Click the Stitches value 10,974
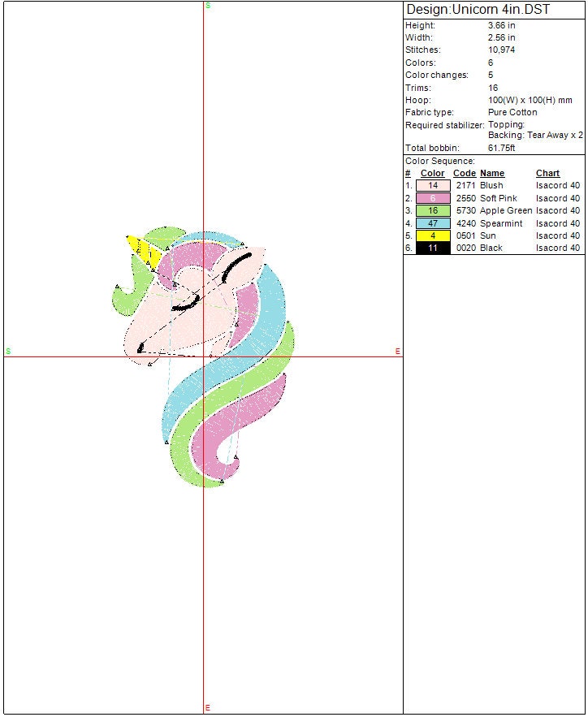This screenshot has width=588, height=717. point(502,50)
